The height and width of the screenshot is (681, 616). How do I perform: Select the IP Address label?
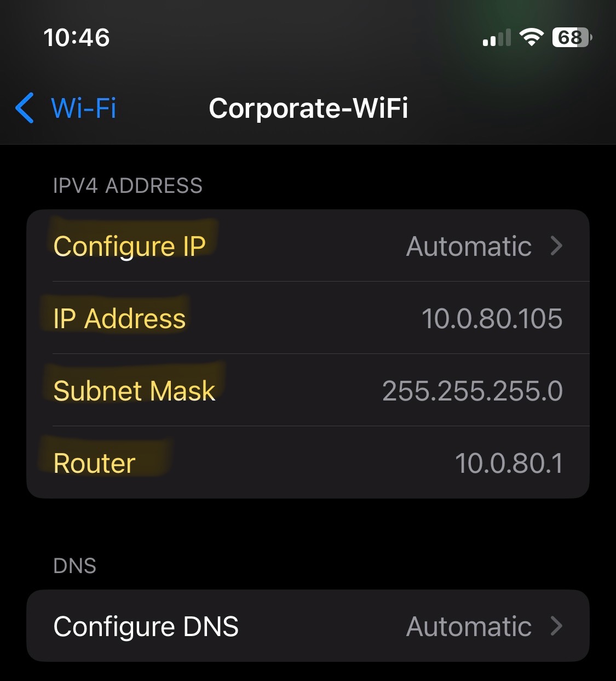point(119,318)
